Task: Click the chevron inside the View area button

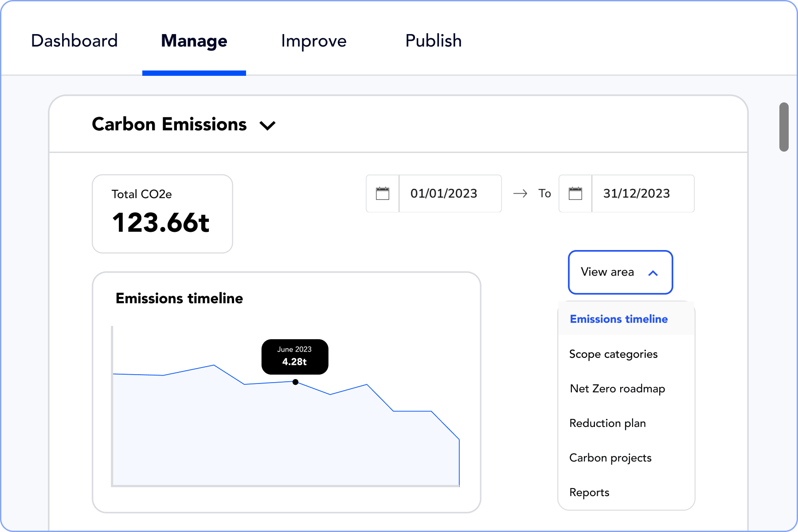Action: (x=653, y=274)
